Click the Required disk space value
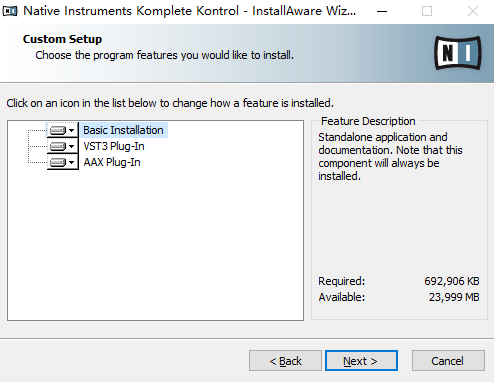Image resolution: width=494 pixels, height=382 pixels. [x=452, y=281]
